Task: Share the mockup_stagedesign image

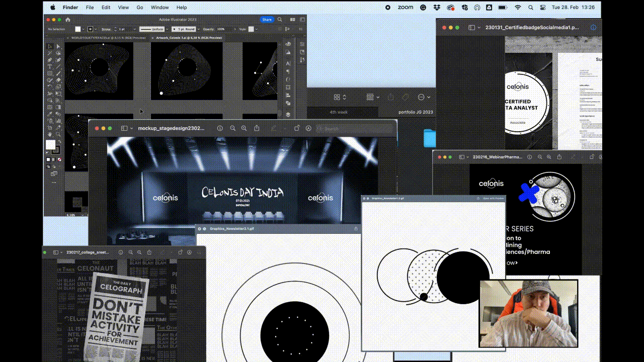Action: (x=257, y=128)
